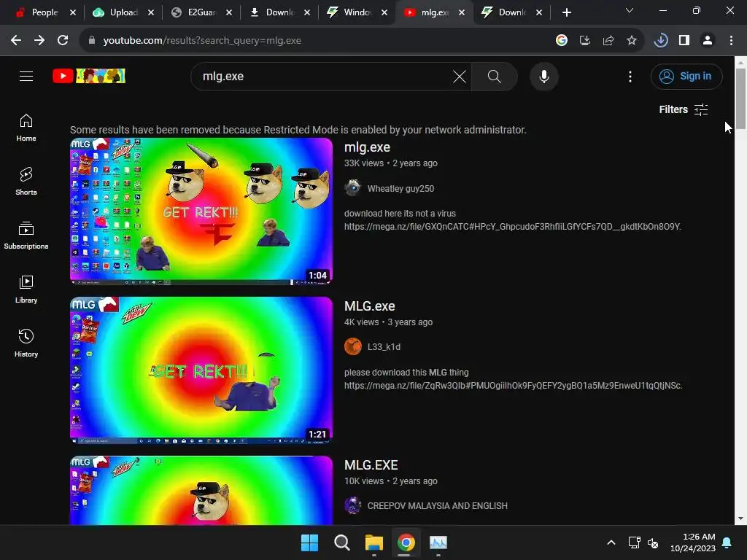Open the Filters panel

point(683,109)
